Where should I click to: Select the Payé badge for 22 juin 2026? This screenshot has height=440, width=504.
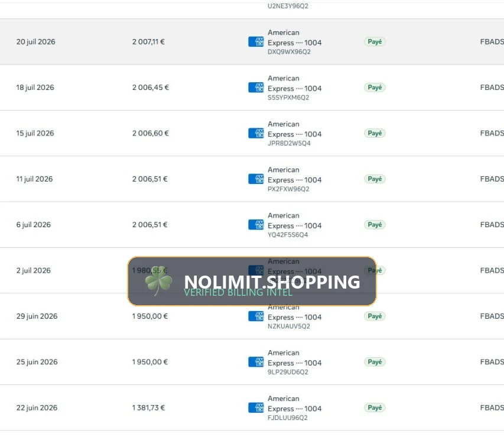click(x=375, y=407)
